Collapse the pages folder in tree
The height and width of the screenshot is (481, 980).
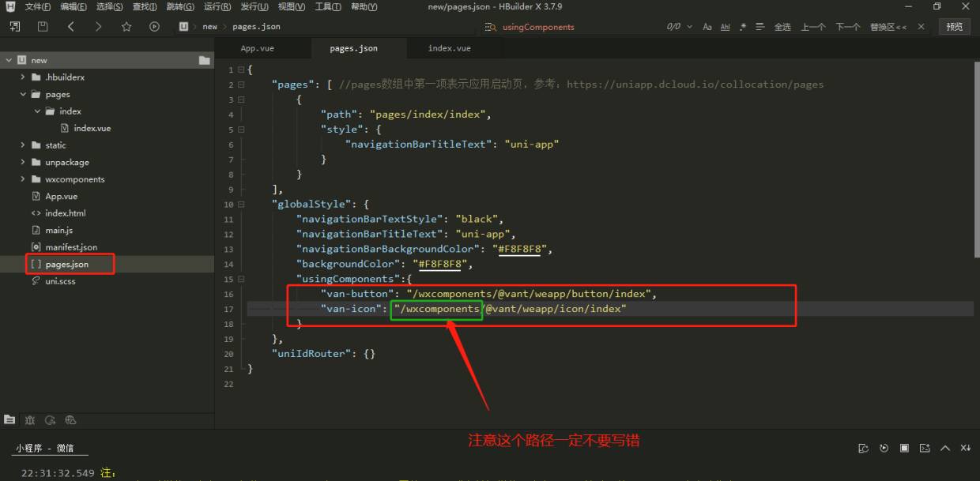pos(24,94)
